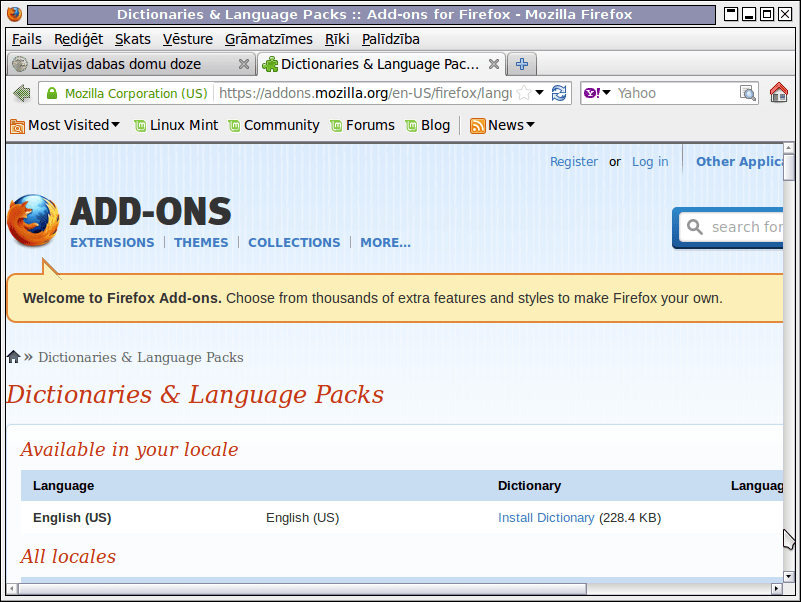
Task: Open the MORE... navigation menu
Action: [385, 242]
